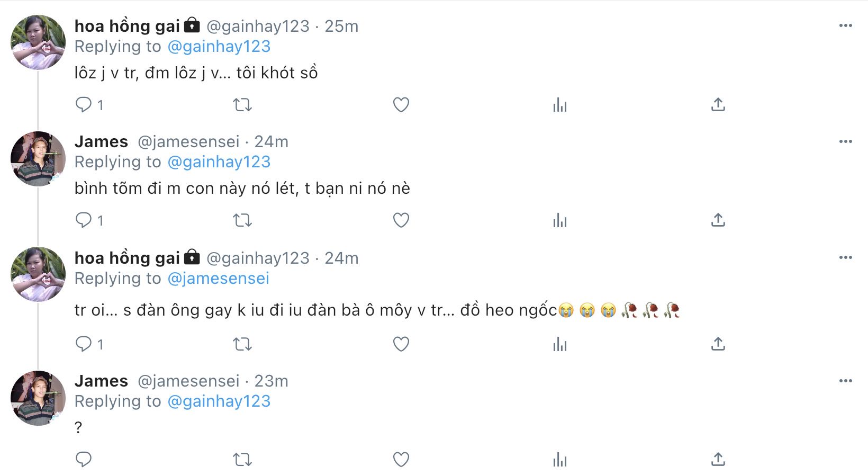Image resolution: width=868 pixels, height=475 pixels.
Task: Share the 'đồ heo ngốc' tweet
Action: [x=718, y=344]
